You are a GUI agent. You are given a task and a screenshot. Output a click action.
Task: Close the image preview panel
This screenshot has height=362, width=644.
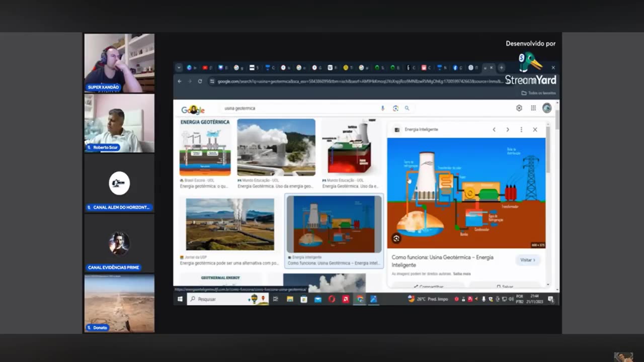535,130
